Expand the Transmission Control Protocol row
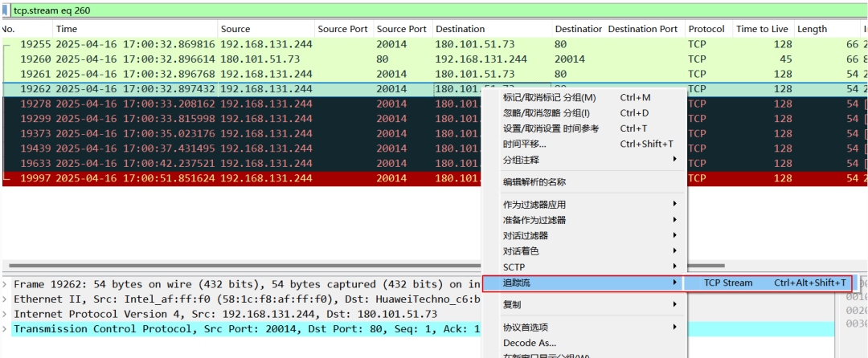Screen dimensions: 868x358 tap(5, 329)
